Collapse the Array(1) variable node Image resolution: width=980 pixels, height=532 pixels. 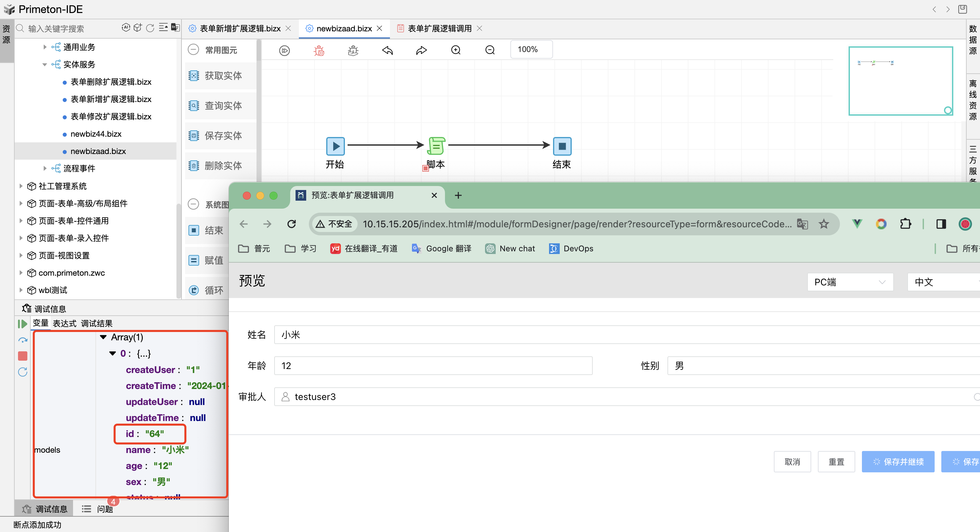click(103, 337)
